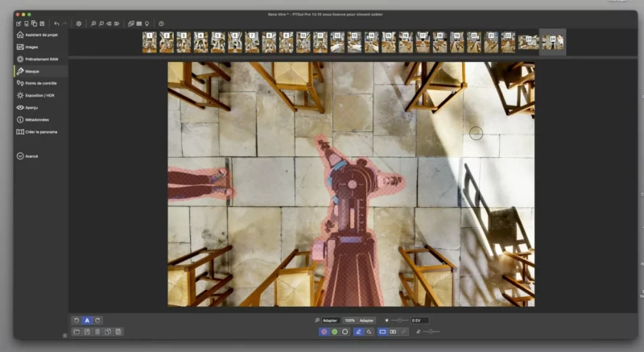
Task: Open the panorama editor icon
Action: (131, 24)
